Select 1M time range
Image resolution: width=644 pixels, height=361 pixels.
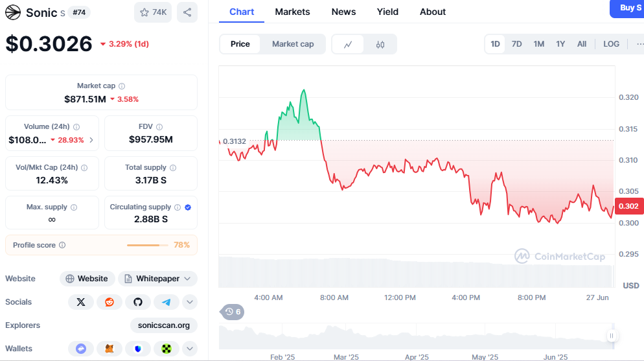click(539, 44)
